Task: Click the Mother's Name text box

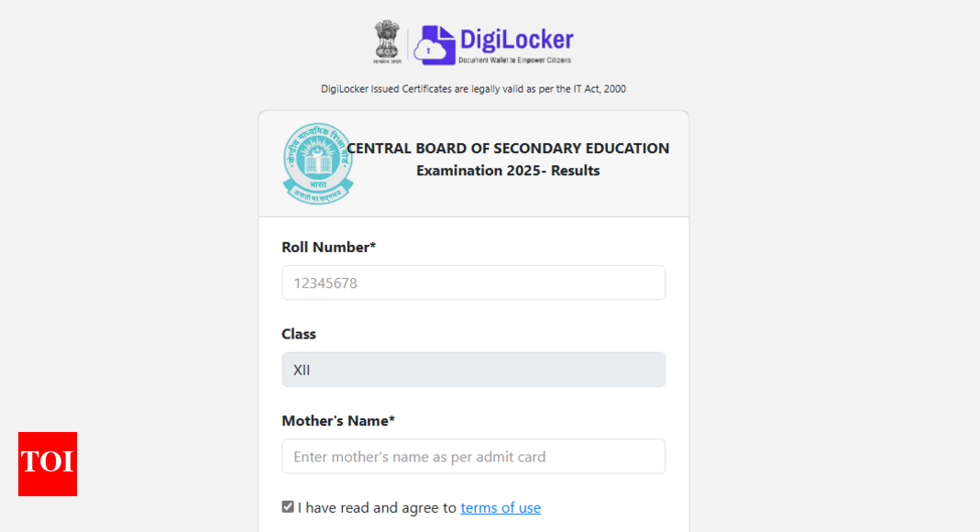Action: [473, 456]
